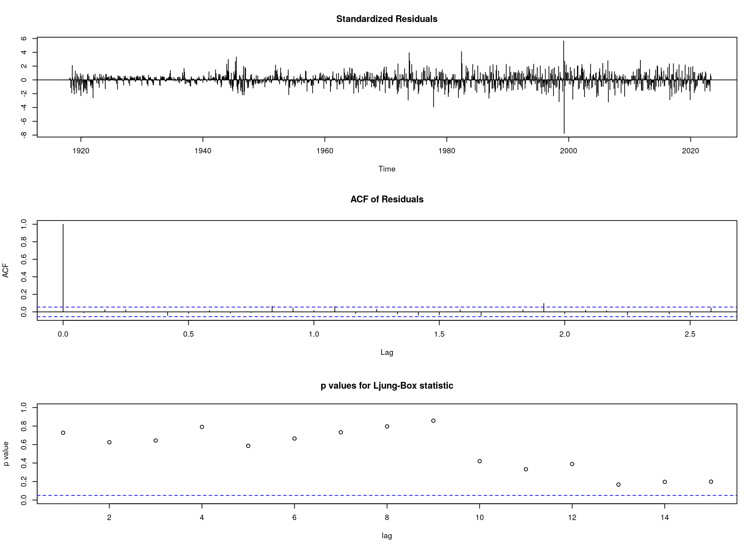This screenshot has width=756, height=550.
Task: Click the 'p value' y-axis label
Action: [x=6, y=454]
